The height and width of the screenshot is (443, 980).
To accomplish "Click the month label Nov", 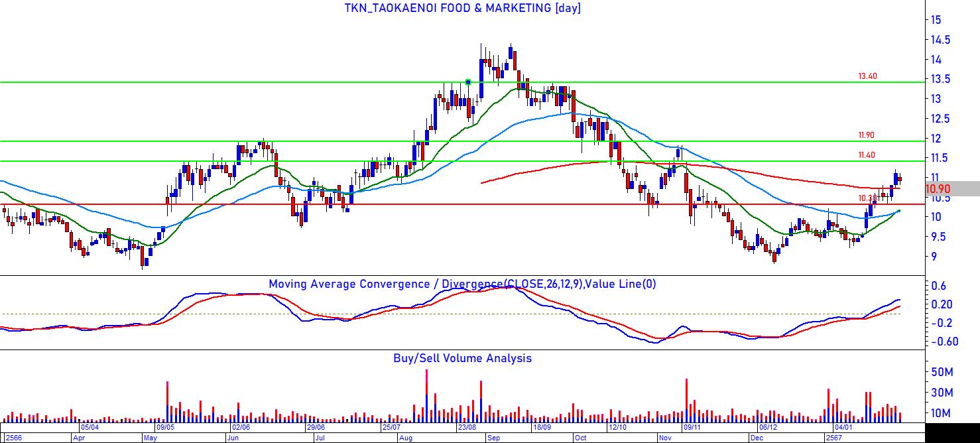I will tap(665, 438).
